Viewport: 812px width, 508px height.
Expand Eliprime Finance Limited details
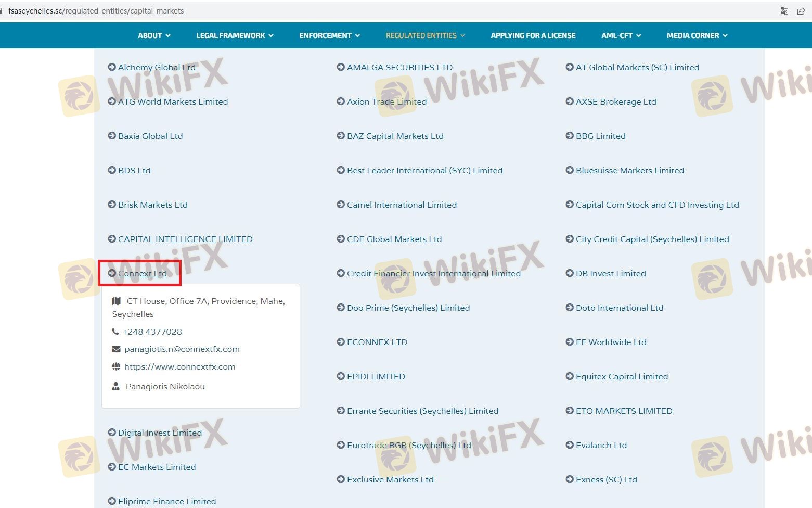coord(167,501)
